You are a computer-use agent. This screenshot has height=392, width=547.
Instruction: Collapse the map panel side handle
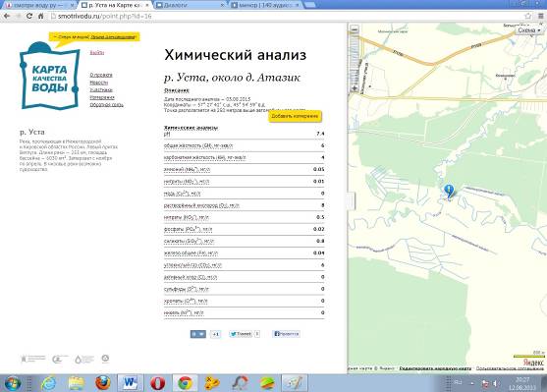click(351, 200)
